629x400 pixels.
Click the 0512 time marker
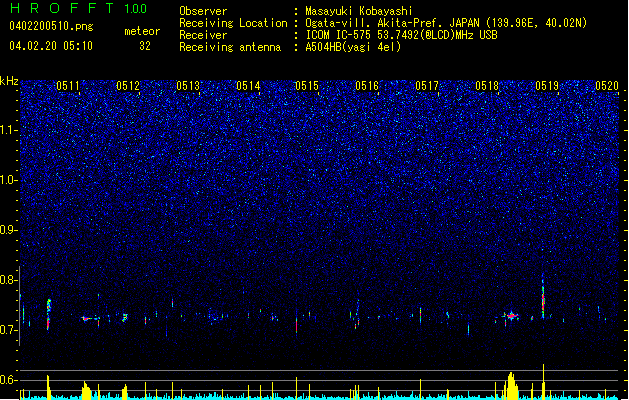[128, 86]
